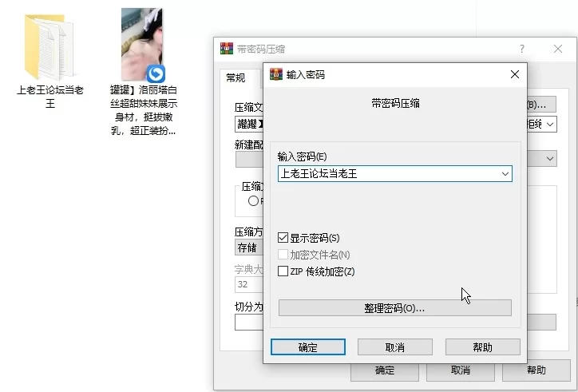578x392 pixels.
Task: Click the WinRAR icon in 输入密码 title bar
Action: [x=276, y=74]
